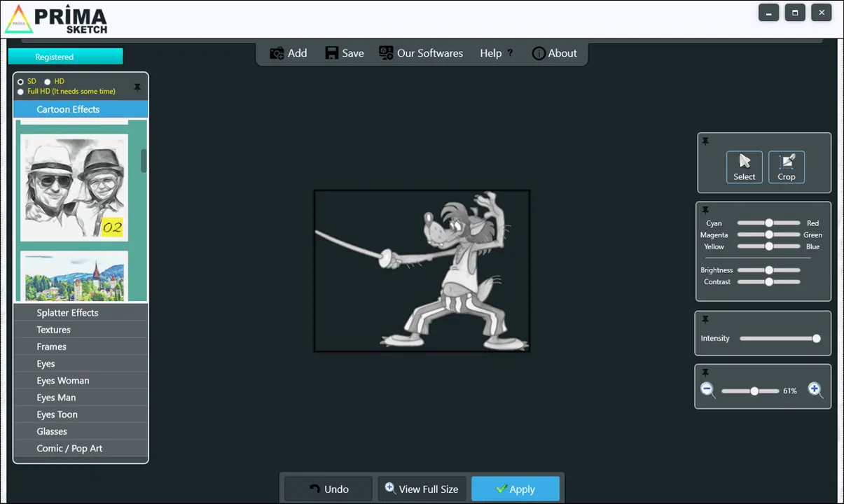
Task: Activate the Crop tool
Action: click(787, 167)
